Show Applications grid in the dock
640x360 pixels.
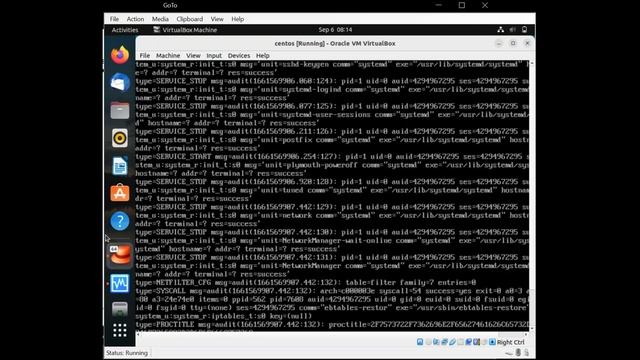pyautogui.click(x=120, y=330)
